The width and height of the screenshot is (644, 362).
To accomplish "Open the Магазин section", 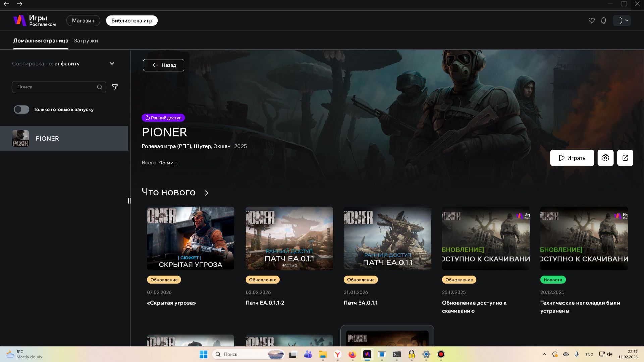I will coord(83,21).
